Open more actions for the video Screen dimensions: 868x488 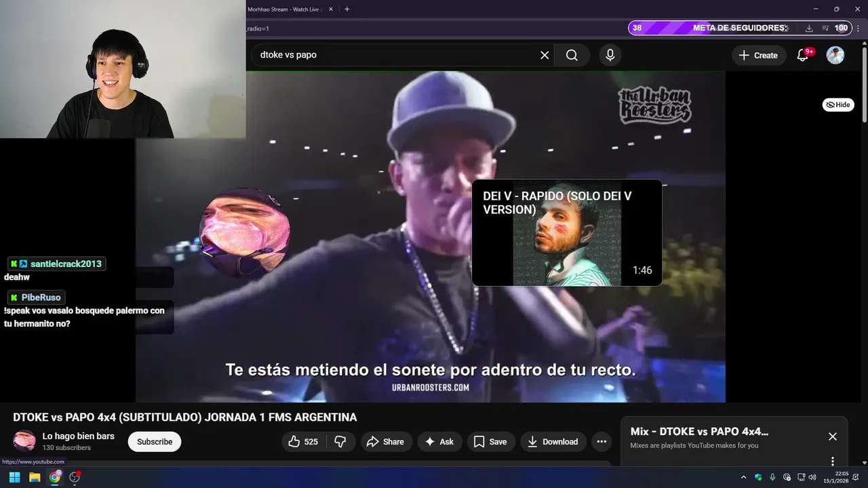pyautogui.click(x=601, y=441)
